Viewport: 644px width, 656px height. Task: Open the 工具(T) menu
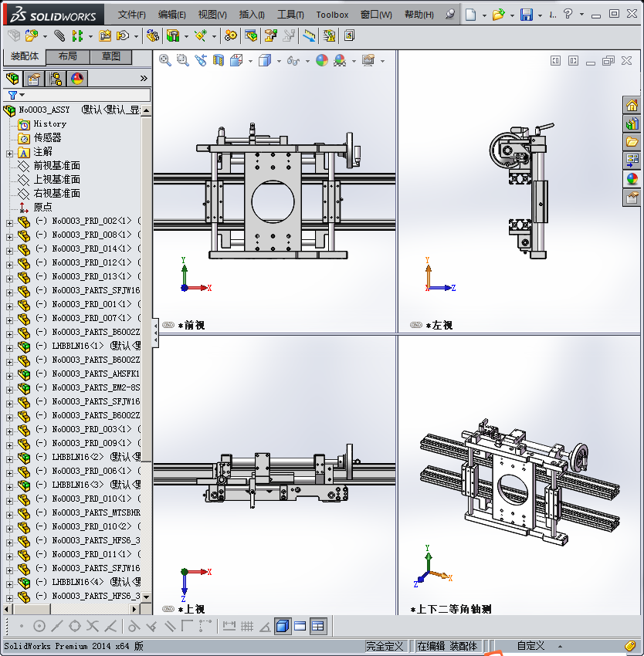coord(290,15)
